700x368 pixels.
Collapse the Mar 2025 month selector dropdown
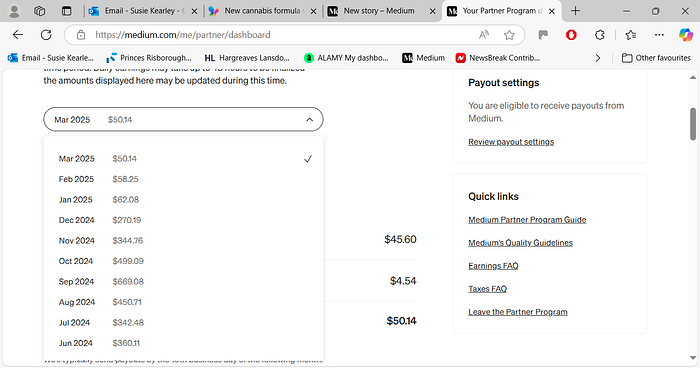[x=183, y=119]
